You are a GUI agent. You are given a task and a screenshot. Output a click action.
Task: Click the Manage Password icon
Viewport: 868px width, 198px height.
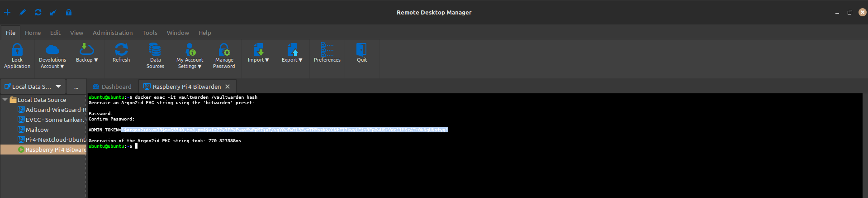224,50
